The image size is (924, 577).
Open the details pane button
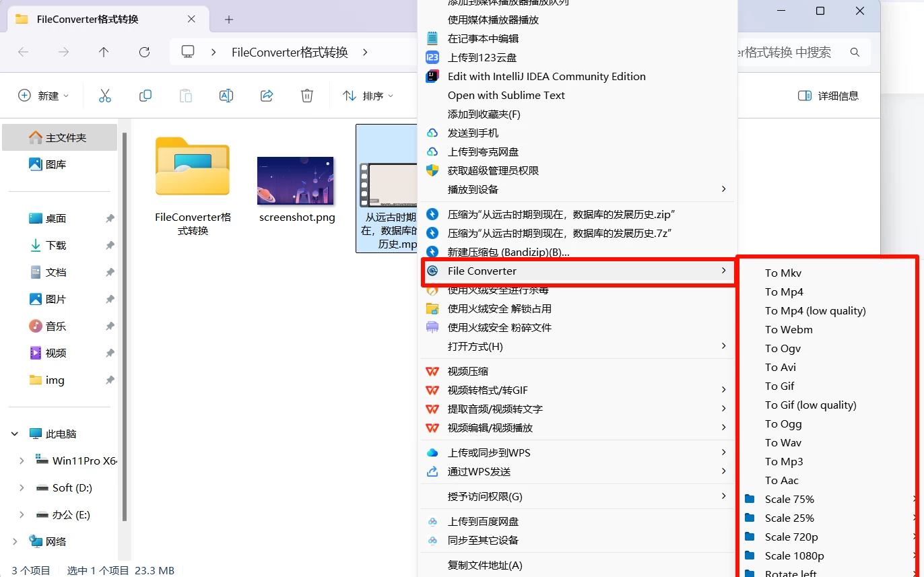828,96
